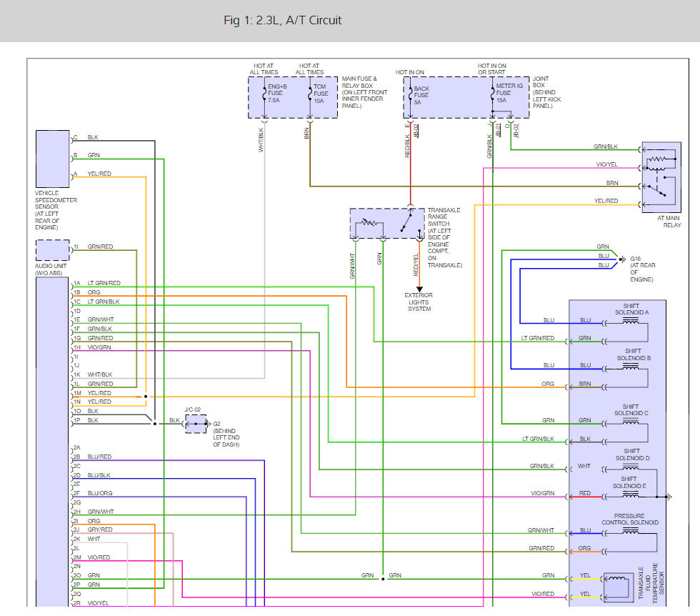The image size is (700, 616).
Task: Select pin 1B ORG
Action: click(x=87, y=292)
